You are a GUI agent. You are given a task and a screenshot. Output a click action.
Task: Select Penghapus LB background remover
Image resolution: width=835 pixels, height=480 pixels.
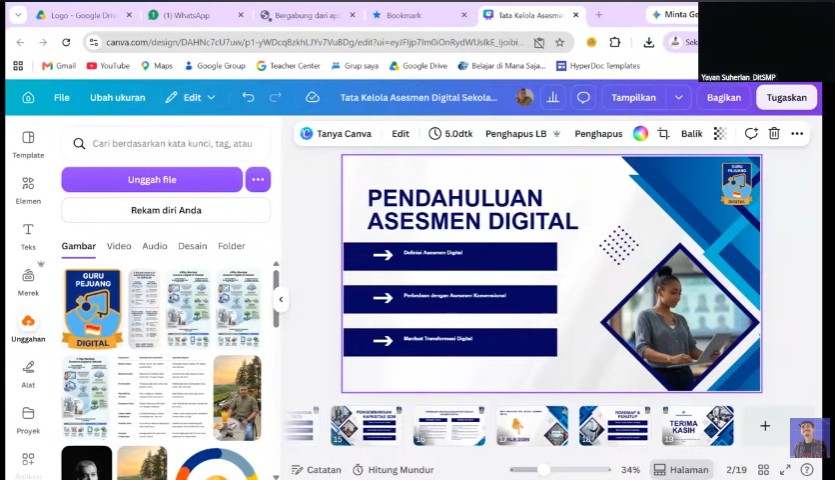coord(522,134)
